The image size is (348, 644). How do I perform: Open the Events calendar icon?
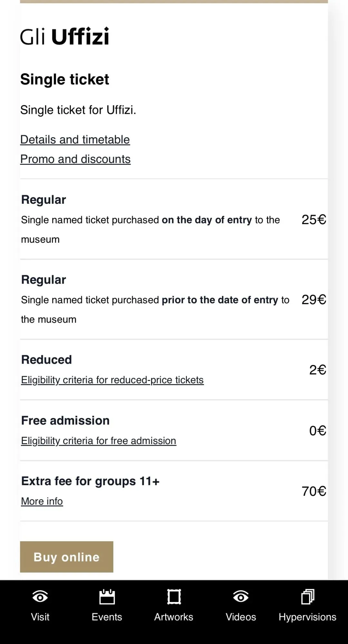pyautogui.click(x=107, y=597)
